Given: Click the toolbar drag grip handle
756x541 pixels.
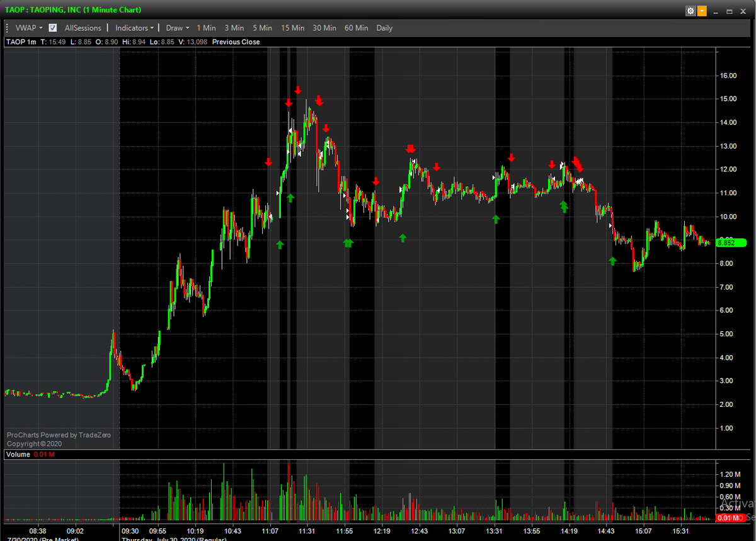Looking at the screenshot, I should click(7, 28).
